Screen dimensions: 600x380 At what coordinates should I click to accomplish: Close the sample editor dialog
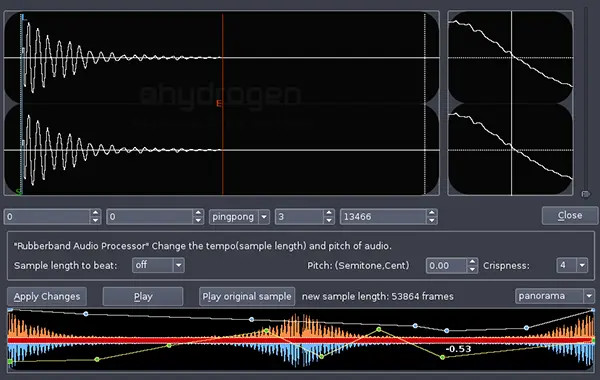(570, 215)
